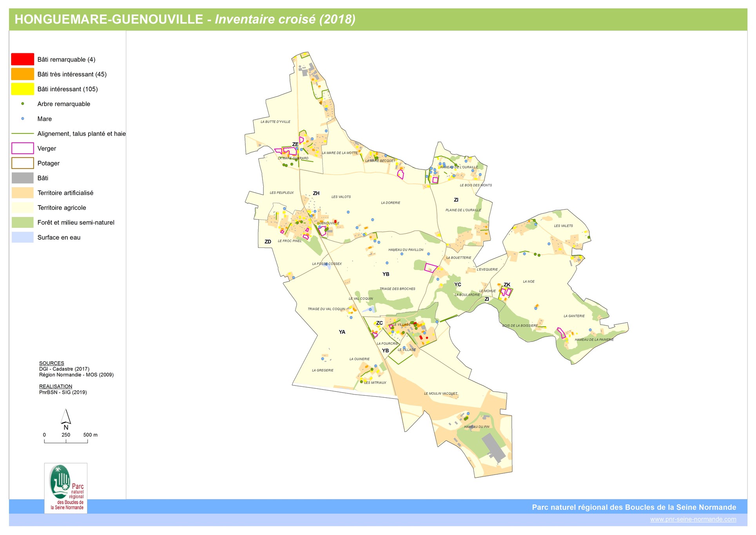Click the Territoire agricole legend swatch
Image resolution: width=756 pixels, height=535 pixels.
tap(23, 208)
